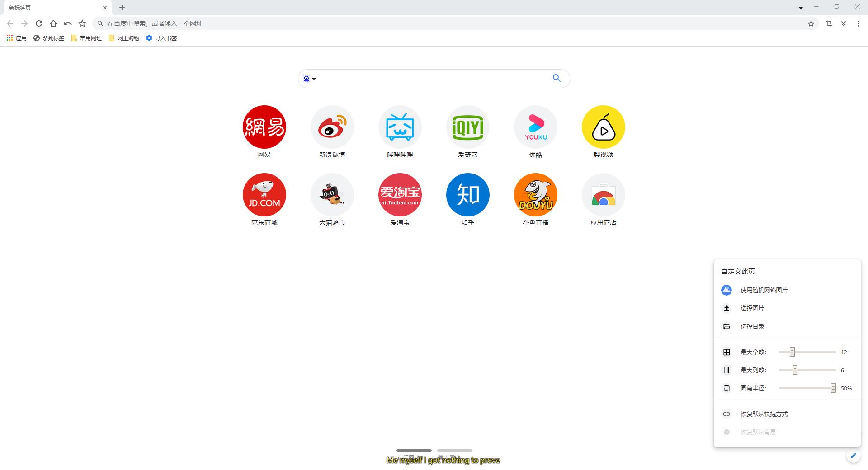Open the 爱奇艺 shortcut icon
Screen dimensions: 868x470
[x=468, y=127]
